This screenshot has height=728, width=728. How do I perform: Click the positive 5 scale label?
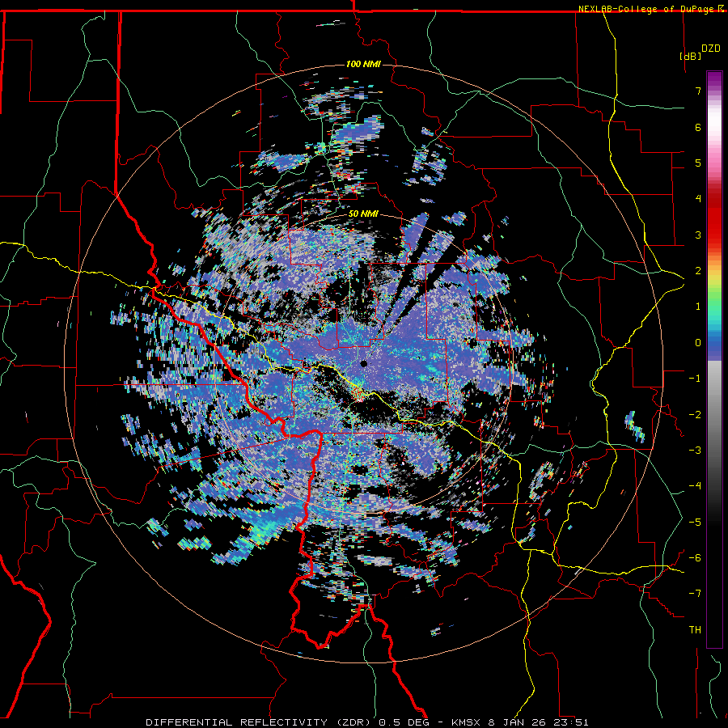pos(698,163)
